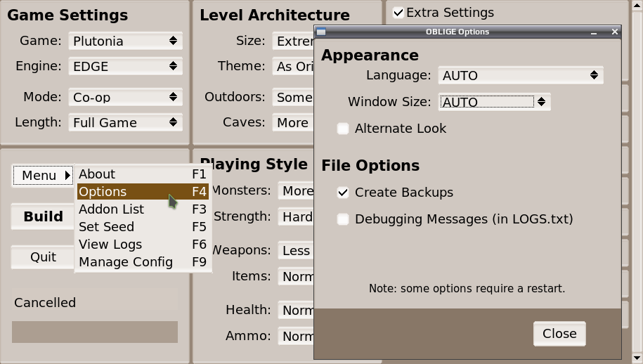Close the OBLIGE Options dialog via Close button

(x=559, y=334)
